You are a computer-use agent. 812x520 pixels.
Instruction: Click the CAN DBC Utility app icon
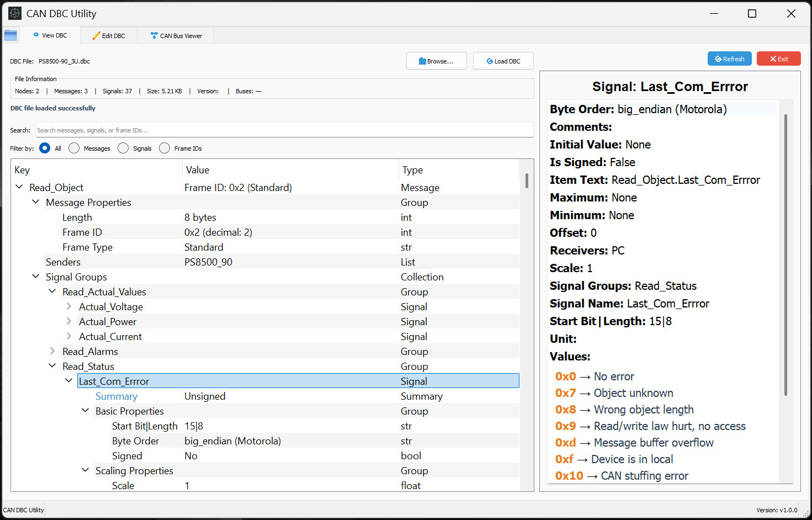pyautogui.click(x=15, y=13)
